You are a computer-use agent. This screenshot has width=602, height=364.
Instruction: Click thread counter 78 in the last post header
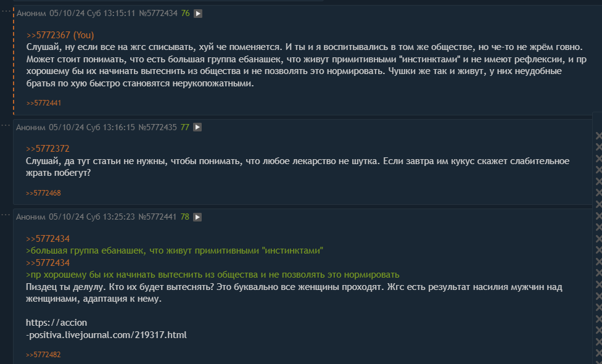pyautogui.click(x=184, y=217)
